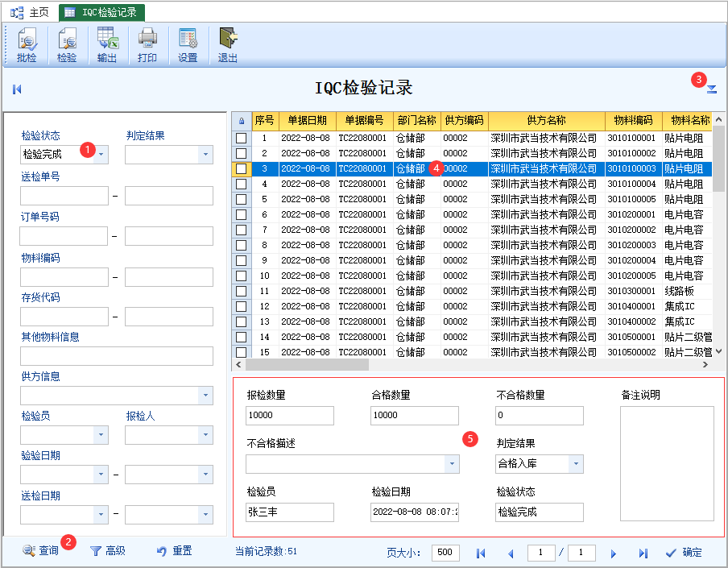
Task: Tick the checkbox for row 13
Action: tap(242, 321)
